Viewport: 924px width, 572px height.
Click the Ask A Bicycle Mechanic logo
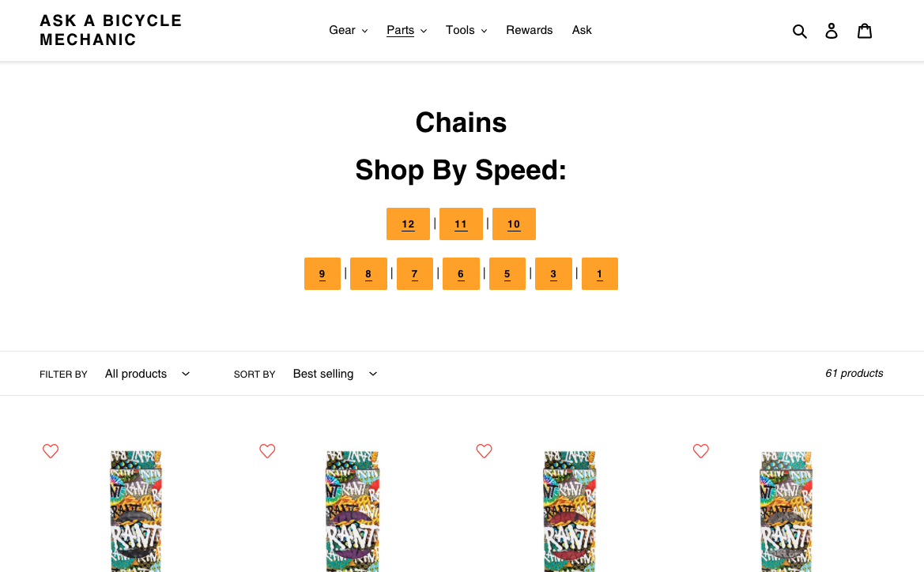pos(111,30)
